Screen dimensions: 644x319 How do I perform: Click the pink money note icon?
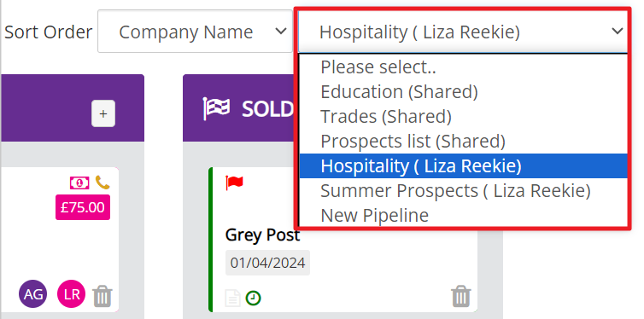(79, 183)
